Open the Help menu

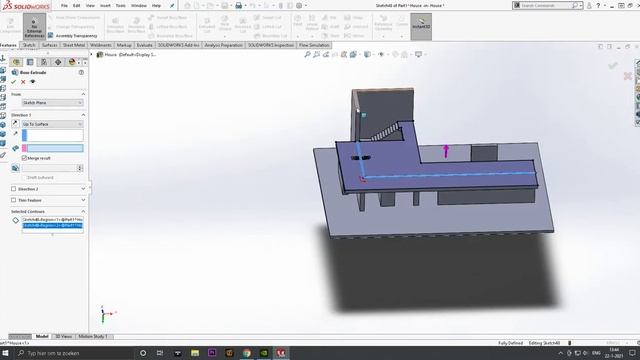156,6
